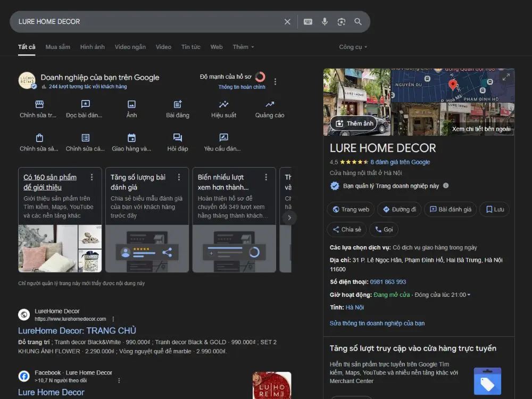Click the Quảng cáo advertising icon
Image resolution: width=532 pixels, height=399 pixels.
[270, 105]
